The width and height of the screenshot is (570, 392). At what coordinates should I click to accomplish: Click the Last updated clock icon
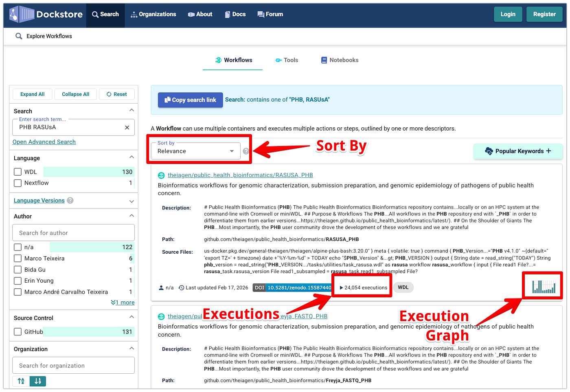pos(182,288)
